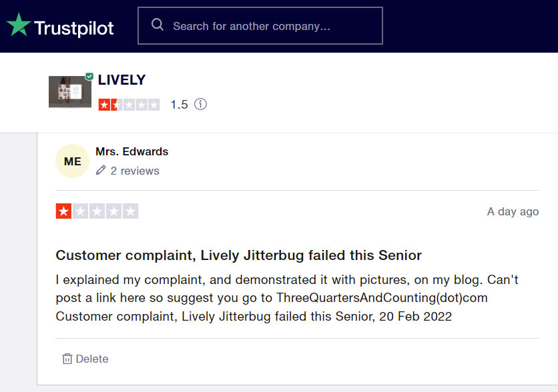558x392 pixels.
Task: Focus the 'Search for another company' field
Action: (x=267, y=26)
